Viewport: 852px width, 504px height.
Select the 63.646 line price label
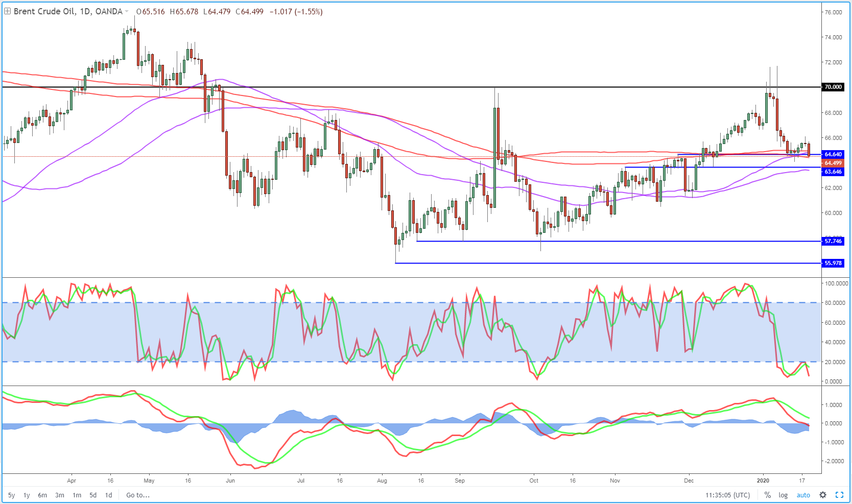[833, 172]
